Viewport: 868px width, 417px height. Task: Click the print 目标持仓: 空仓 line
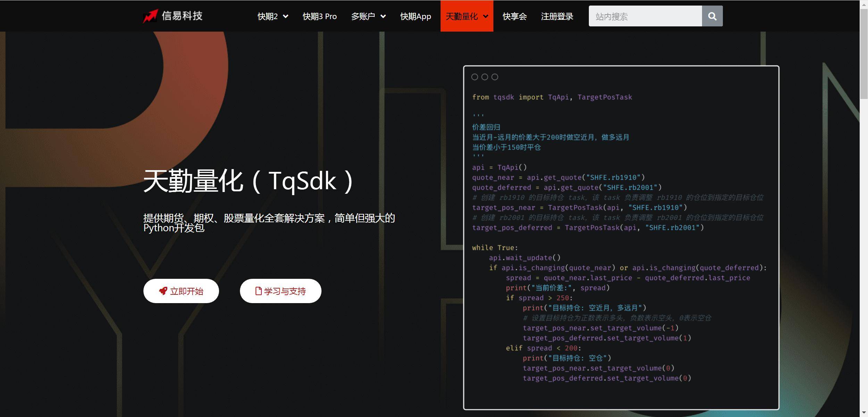pyautogui.click(x=567, y=358)
